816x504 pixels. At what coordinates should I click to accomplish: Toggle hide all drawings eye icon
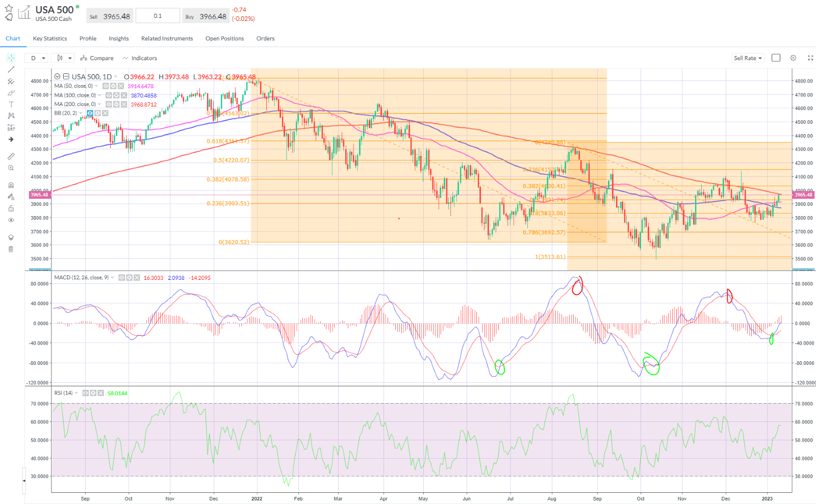tap(11, 220)
